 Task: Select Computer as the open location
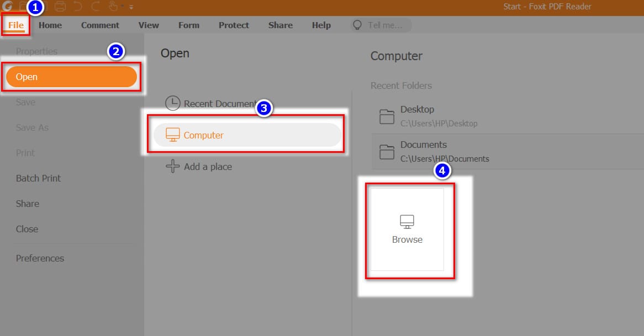click(x=247, y=135)
